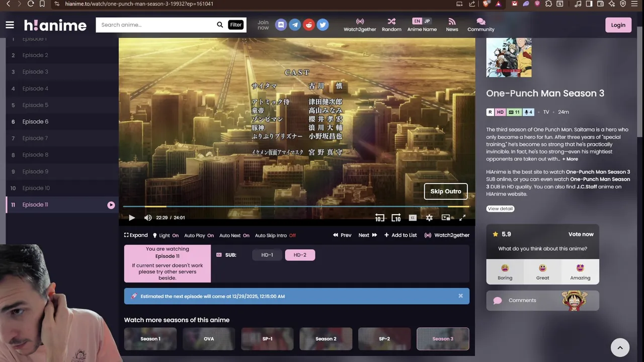Open the browser Extensions puzzle icon
The width and height of the screenshot is (644, 362).
pos(548,4)
